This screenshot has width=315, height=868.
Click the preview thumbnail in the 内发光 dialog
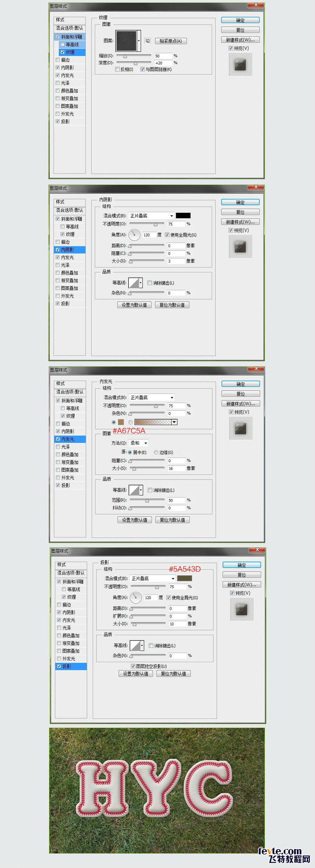[x=241, y=429]
